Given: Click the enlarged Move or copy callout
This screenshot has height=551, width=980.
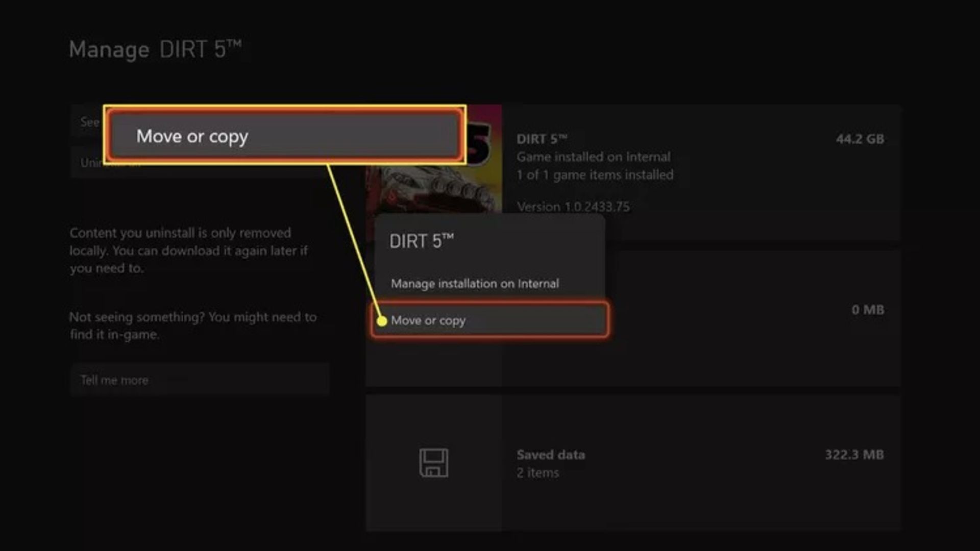Looking at the screenshot, I should [x=284, y=136].
